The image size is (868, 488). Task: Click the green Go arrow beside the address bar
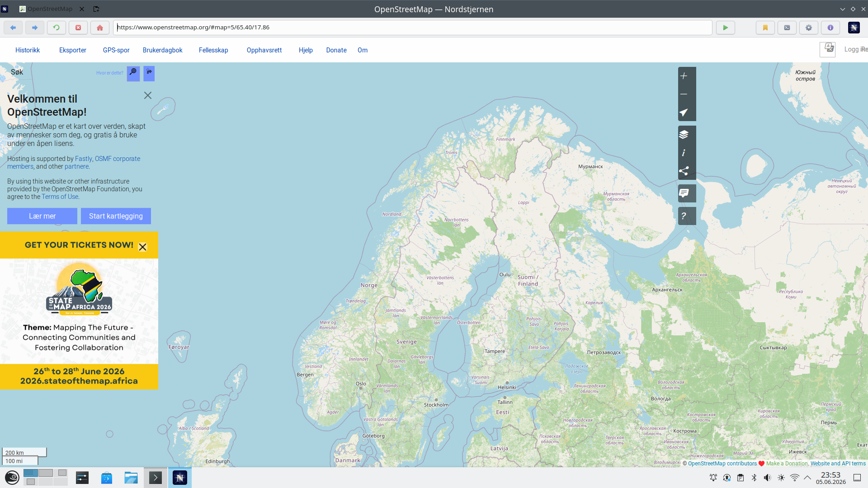pos(726,28)
